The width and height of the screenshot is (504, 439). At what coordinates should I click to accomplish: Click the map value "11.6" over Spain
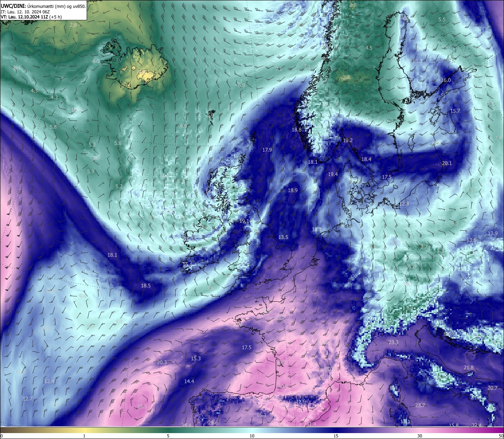point(300,401)
